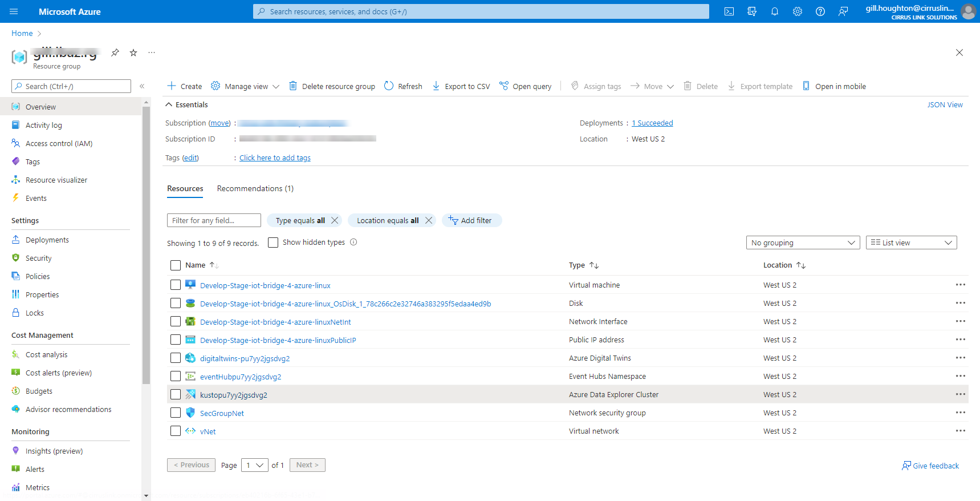
Task: Mark resource group as favorite star
Action: (133, 52)
